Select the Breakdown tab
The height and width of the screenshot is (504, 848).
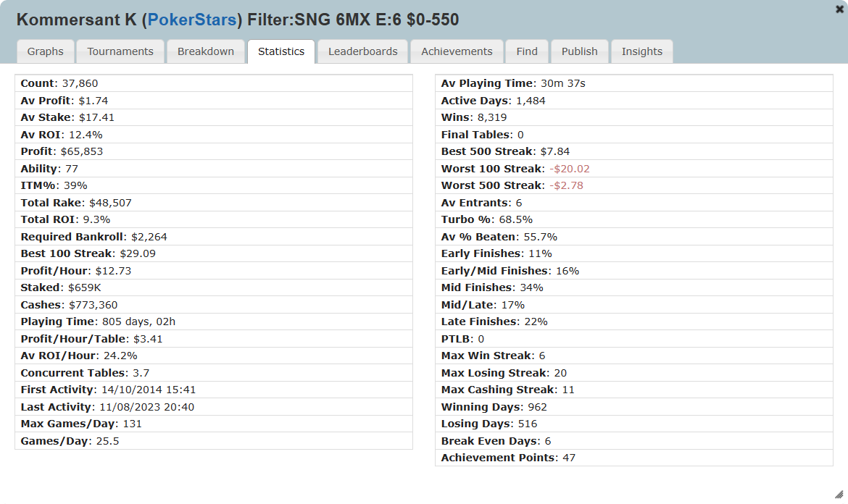[206, 51]
